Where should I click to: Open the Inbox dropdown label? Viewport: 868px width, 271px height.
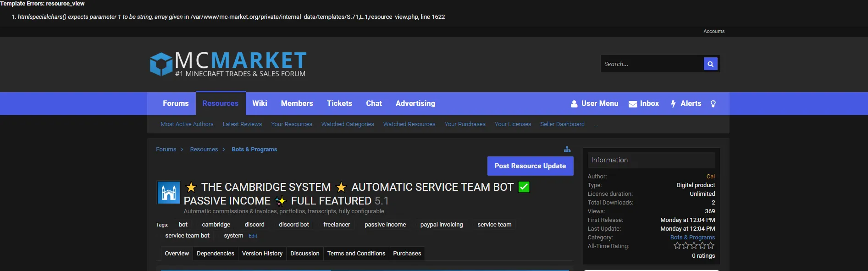(x=649, y=104)
